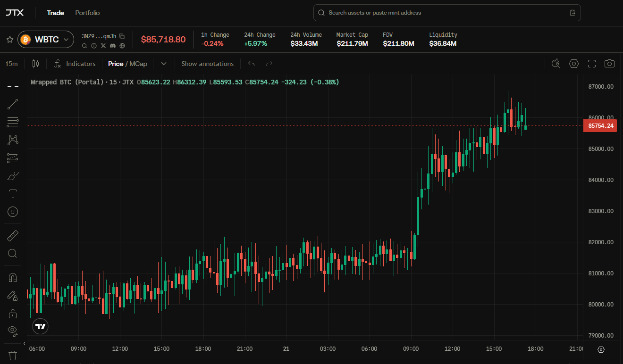Image resolution: width=623 pixels, height=364 pixels.
Task: Switch to the Portfolio tab
Action: pos(87,13)
